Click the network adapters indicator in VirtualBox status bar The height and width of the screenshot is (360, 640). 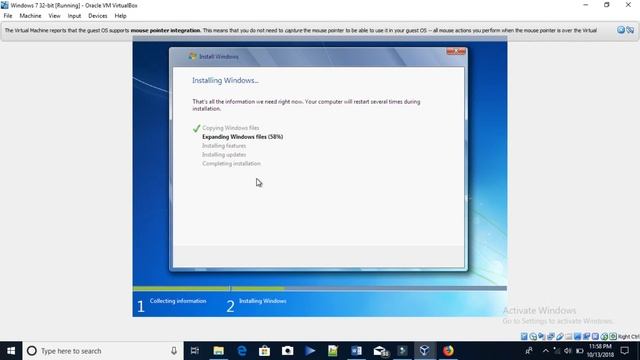pyautogui.click(x=551, y=337)
